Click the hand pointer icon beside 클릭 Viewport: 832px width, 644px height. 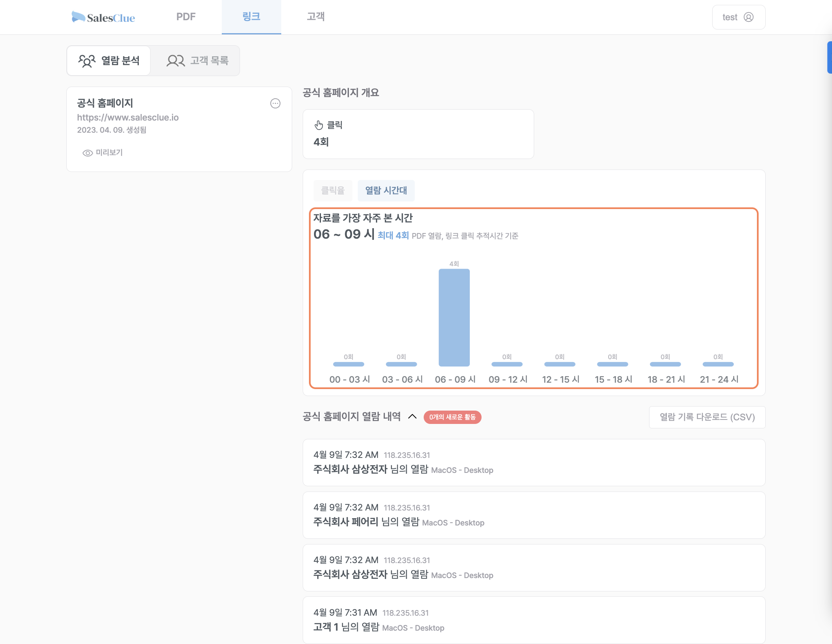319,125
